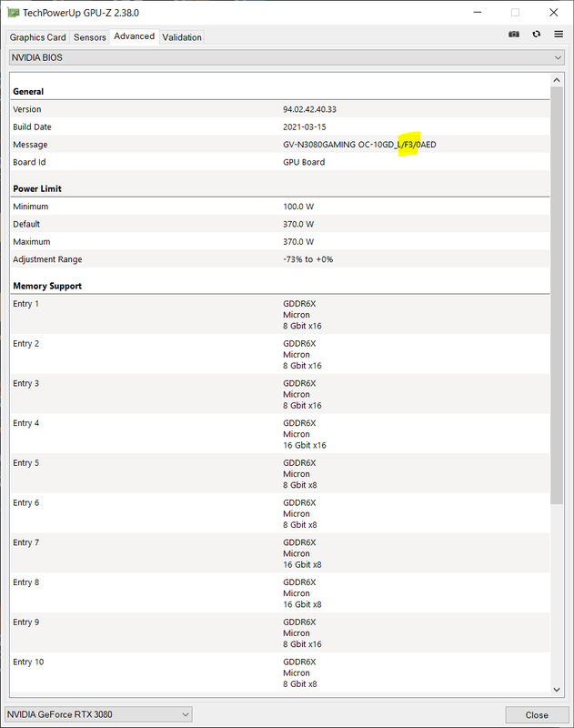Click the Version row label
The height and width of the screenshot is (728, 574).
point(27,109)
